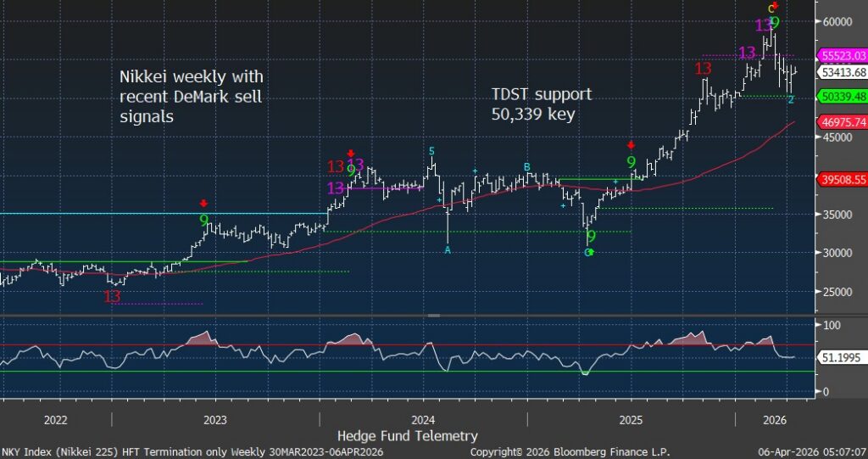This screenshot has width=868, height=459.
Task: Select the green 50339.48 TDST price tag
Action: point(842,98)
